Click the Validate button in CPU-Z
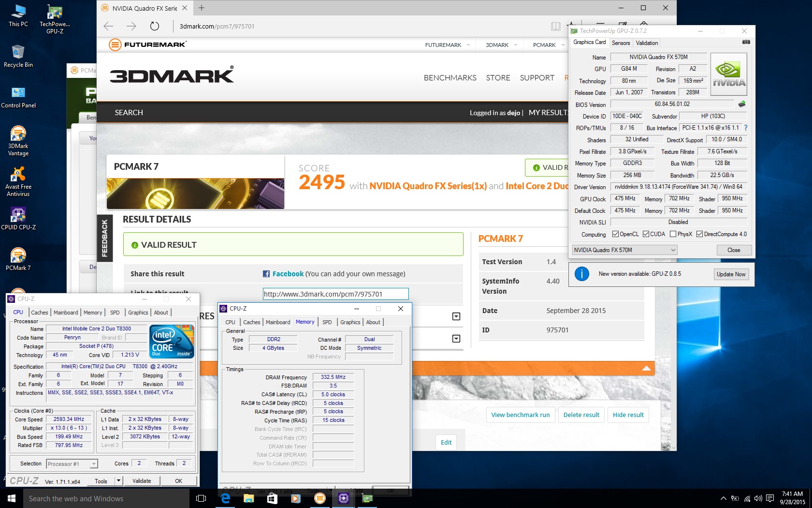 (142, 481)
